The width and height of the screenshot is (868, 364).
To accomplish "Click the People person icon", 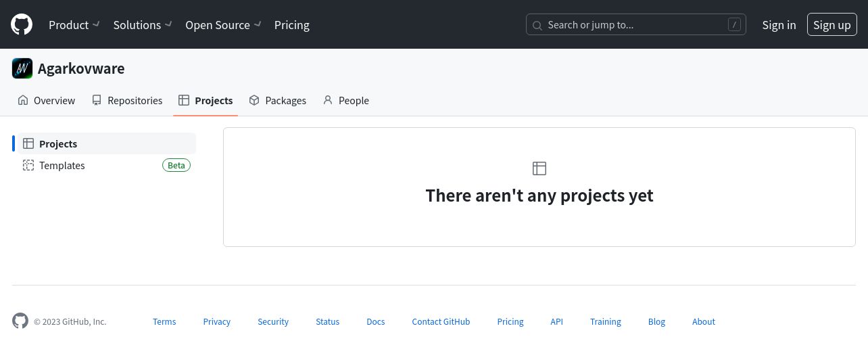I will pyautogui.click(x=328, y=100).
